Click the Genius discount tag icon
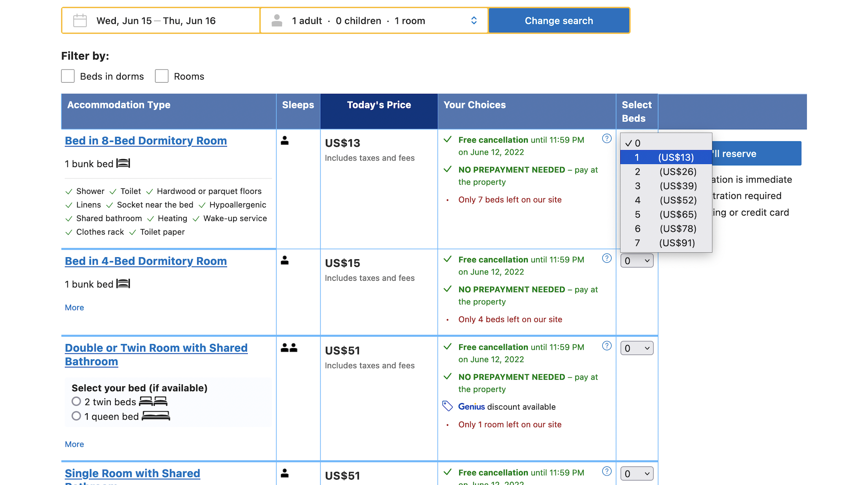Image resolution: width=868 pixels, height=485 pixels. pos(447,406)
